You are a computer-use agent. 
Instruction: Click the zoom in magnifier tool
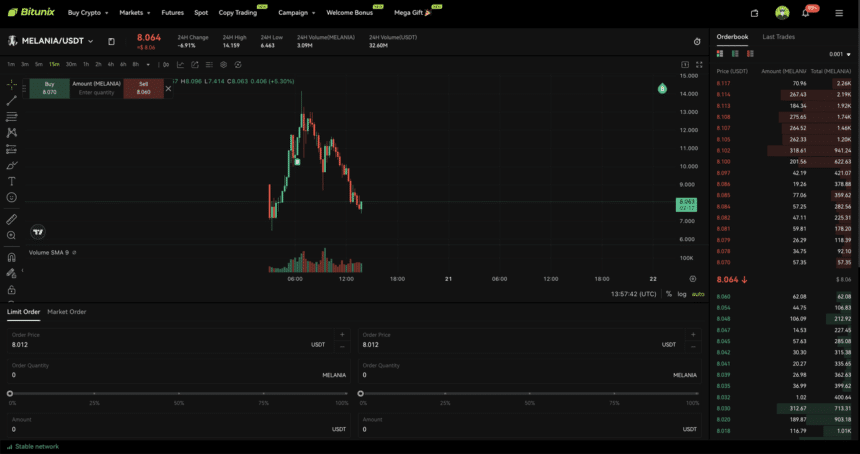pos(12,235)
